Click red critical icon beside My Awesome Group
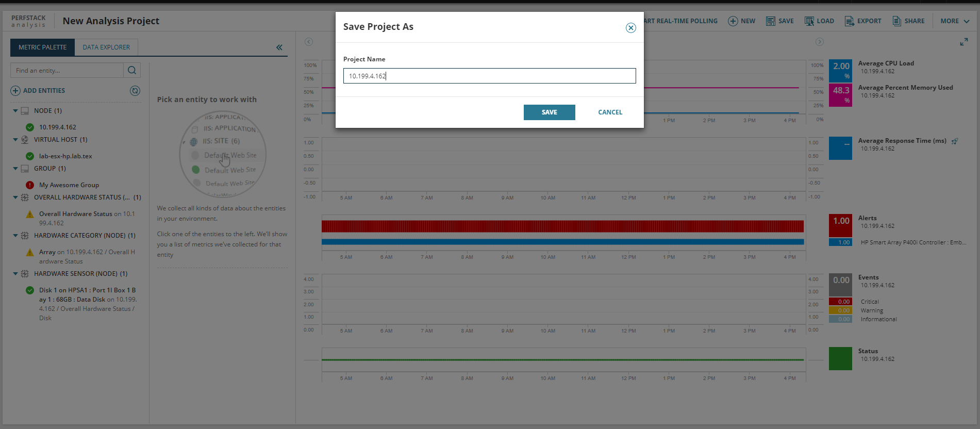The width and height of the screenshot is (980, 429). pos(30,185)
